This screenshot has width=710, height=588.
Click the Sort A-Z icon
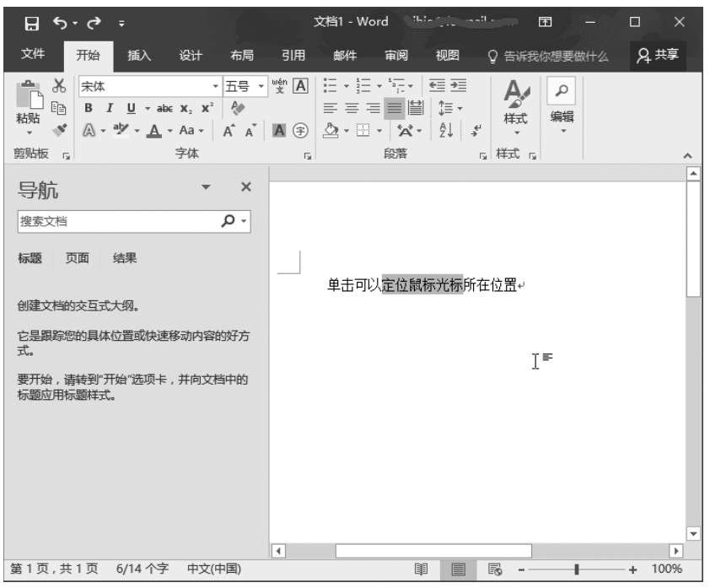(x=444, y=130)
